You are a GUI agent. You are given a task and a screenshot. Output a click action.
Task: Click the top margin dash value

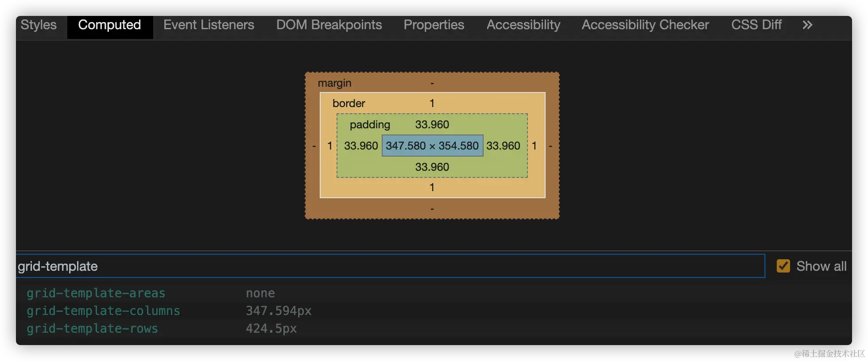click(x=432, y=83)
